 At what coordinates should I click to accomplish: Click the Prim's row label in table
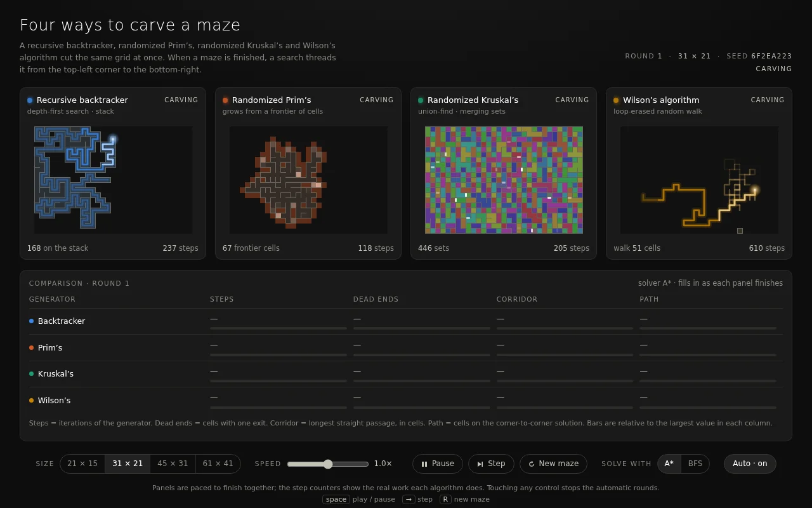click(x=50, y=348)
